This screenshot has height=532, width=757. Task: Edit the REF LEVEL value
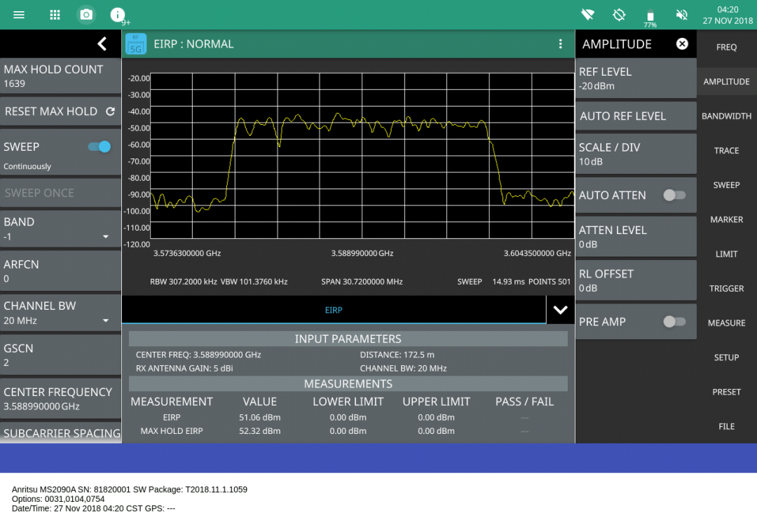pos(636,79)
